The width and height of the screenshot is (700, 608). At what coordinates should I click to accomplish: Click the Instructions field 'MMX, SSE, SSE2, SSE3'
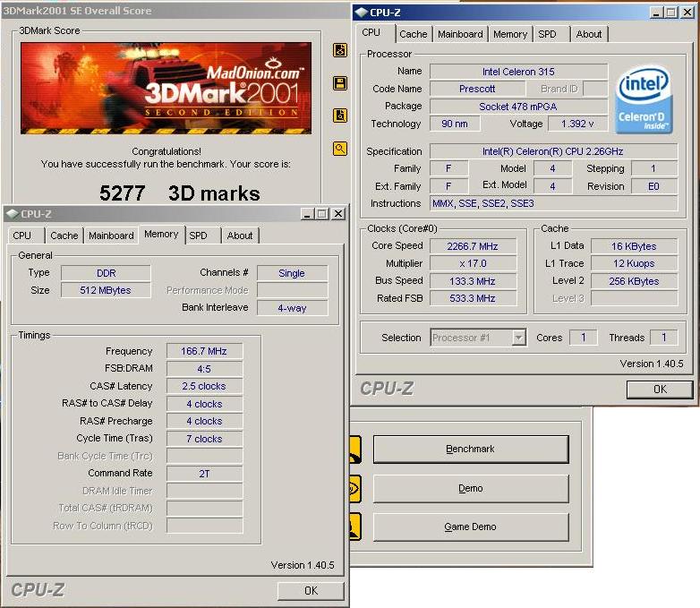click(553, 203)
